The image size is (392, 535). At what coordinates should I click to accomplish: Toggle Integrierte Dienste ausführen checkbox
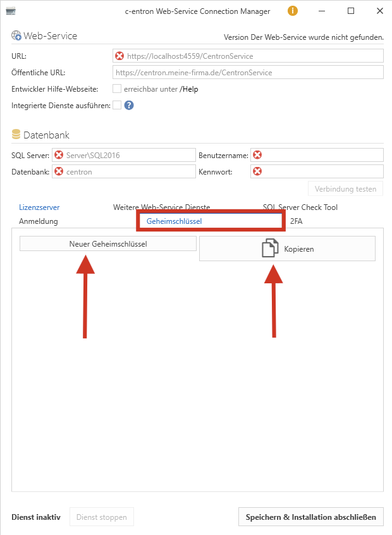pos(117,106)
